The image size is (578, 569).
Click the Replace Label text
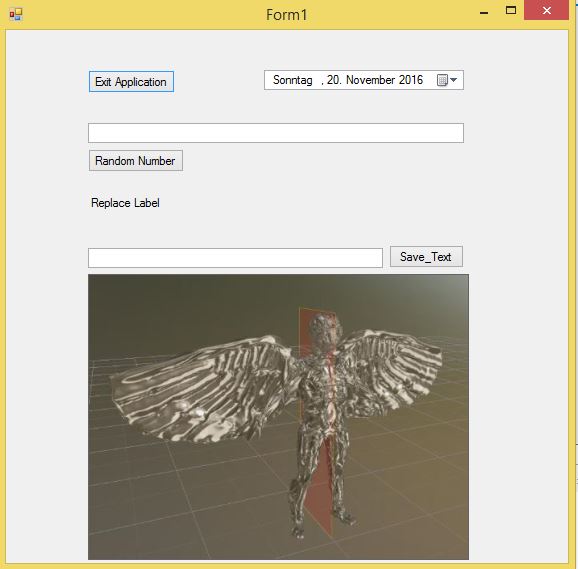coord(125,203)
